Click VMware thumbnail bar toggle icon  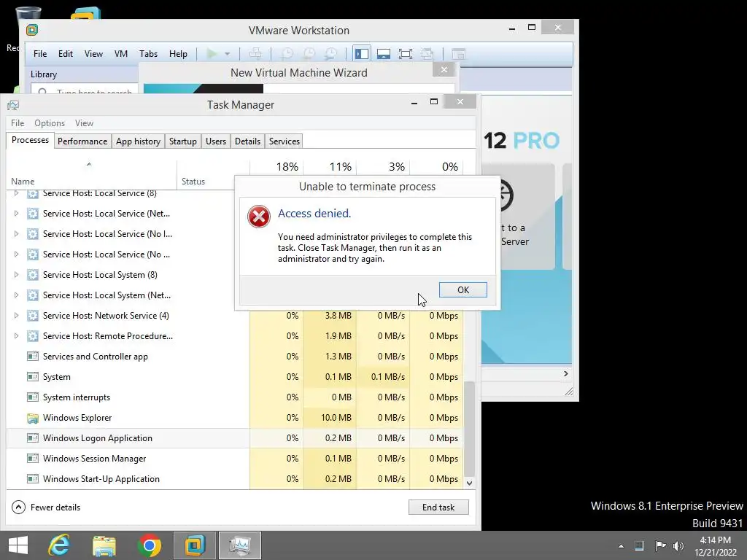pos(384,54)
